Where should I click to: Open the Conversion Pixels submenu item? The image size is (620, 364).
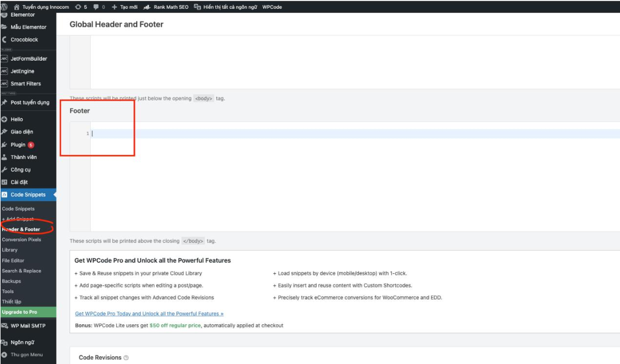pos(21,240)
